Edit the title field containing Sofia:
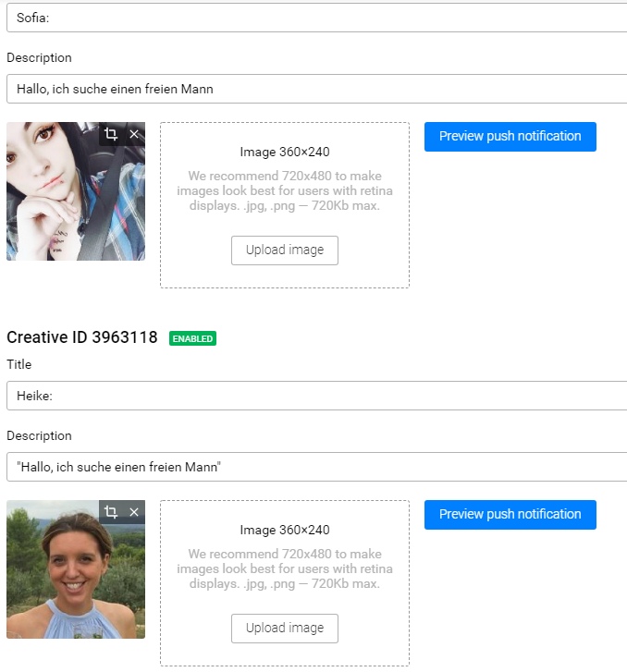Viewport: 627px width, 672px height. [x=317, y=18]
